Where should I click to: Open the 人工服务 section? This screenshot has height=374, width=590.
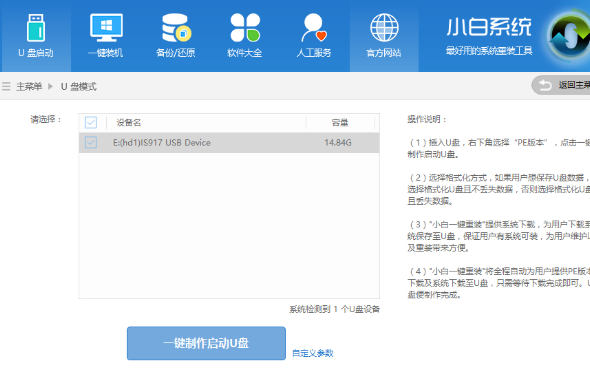coord(314,36)
